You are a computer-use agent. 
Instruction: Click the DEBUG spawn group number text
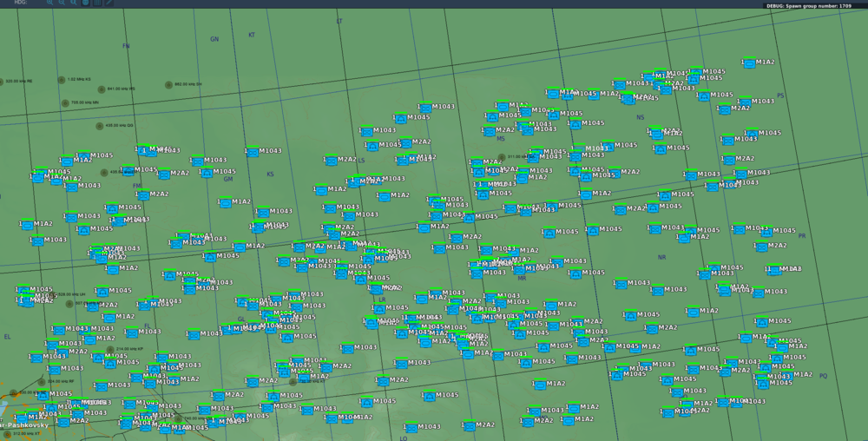pos(809,6)
